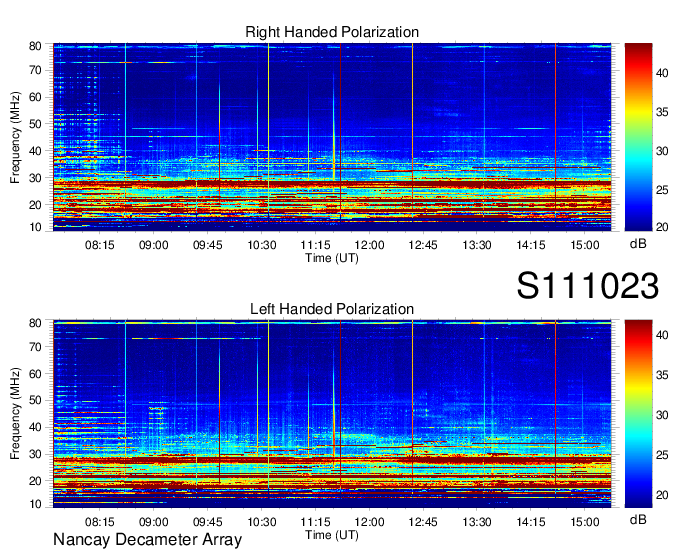
Task: Click the 15:00 tick under Left Handed plot
Action: [585, 522]
